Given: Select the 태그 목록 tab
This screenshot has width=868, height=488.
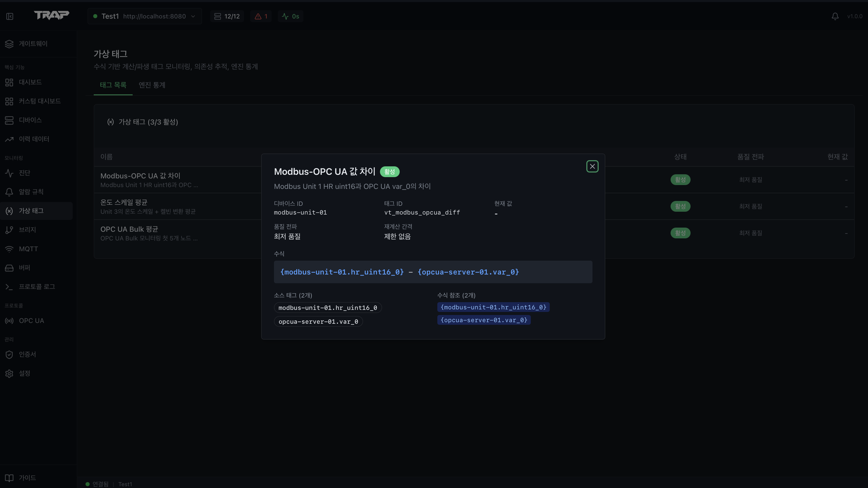Looking at the screenshot, I should pyautogui.click(x=113, y=85).
